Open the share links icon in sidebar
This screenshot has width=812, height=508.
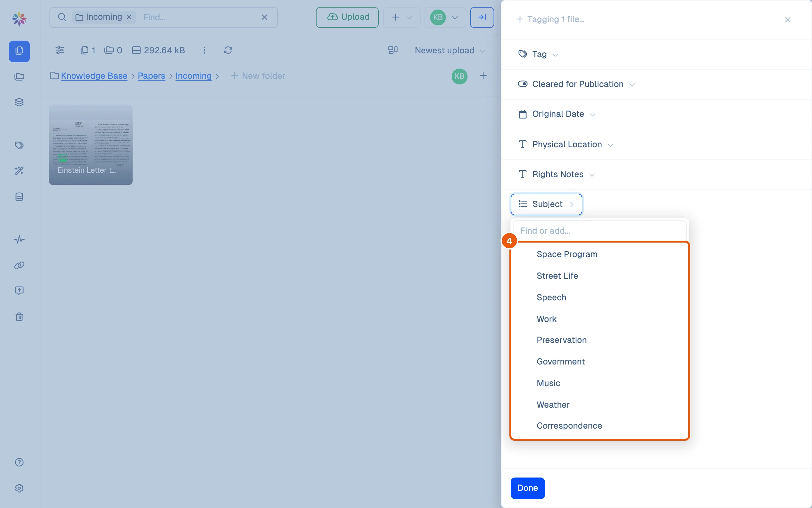pos(19,265)
